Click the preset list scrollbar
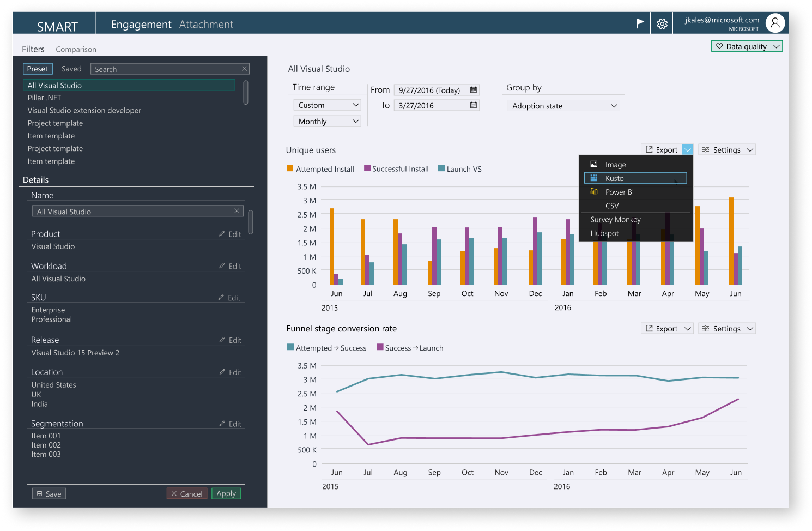812x531 pixels. tap(246, 92)
